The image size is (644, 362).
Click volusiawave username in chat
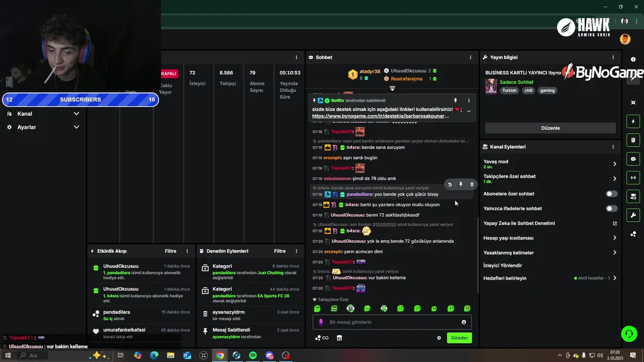(x=337, y=178)
